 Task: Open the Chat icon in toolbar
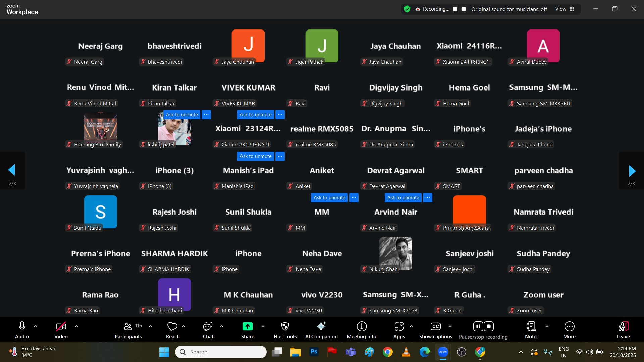[x=208, y=327]
